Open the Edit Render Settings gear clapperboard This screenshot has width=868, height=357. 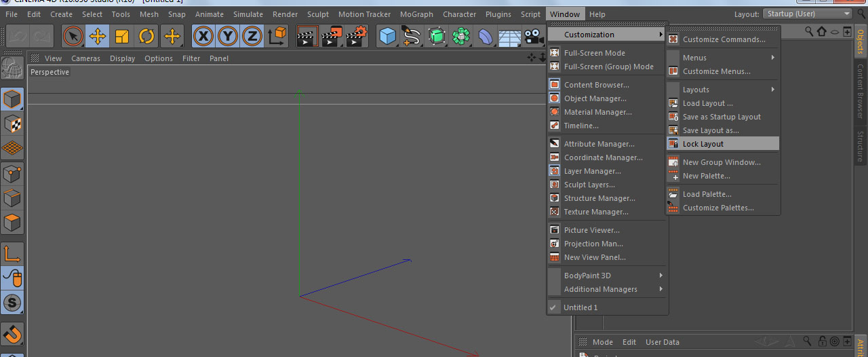pos(357,36)
